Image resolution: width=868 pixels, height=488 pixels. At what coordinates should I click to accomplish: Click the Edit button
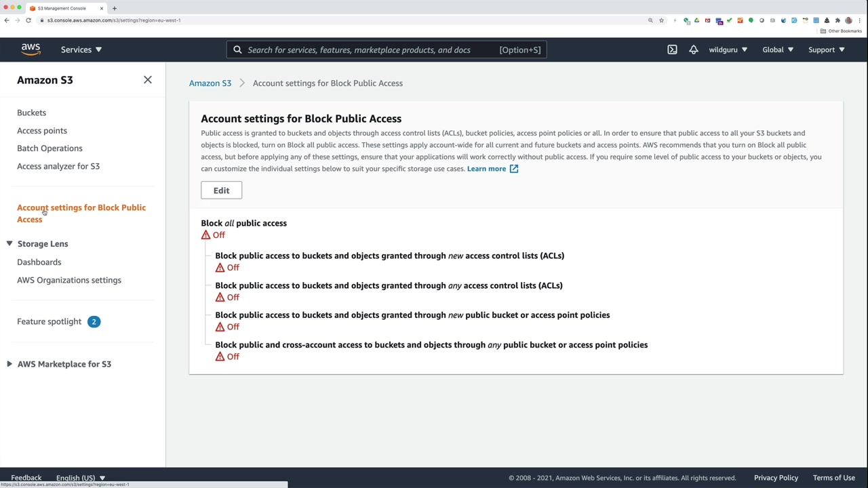tap(221, 190)
